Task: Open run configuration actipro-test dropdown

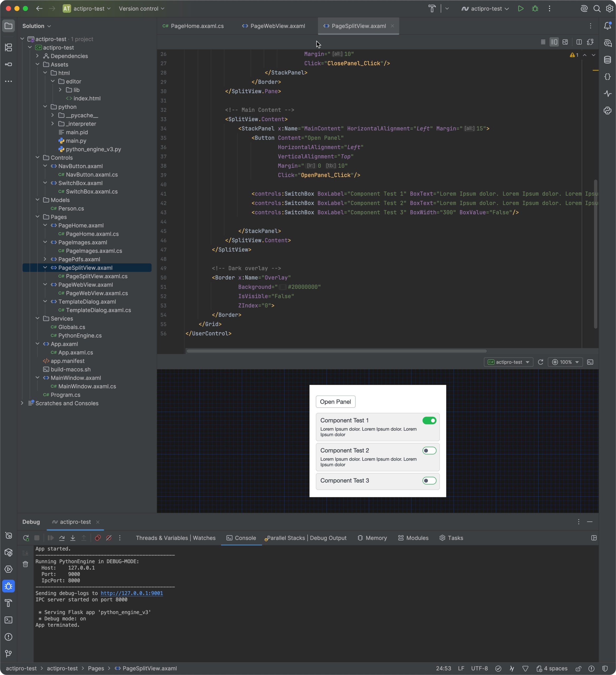Action: tap(485, 9)
